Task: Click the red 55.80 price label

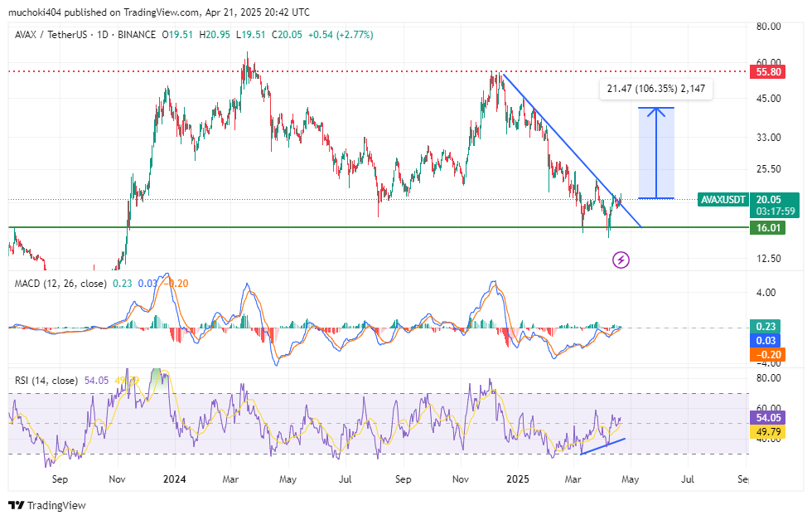Action: click(767, 72)
